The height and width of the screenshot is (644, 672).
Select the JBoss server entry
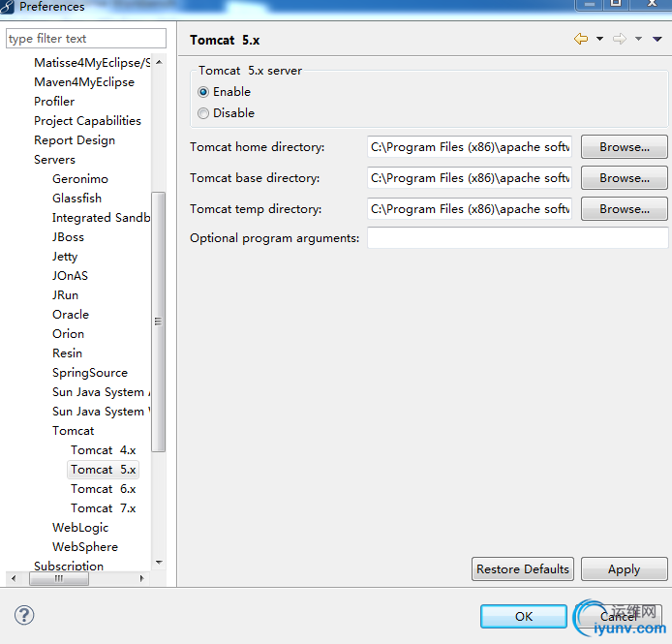coord(68,237)
